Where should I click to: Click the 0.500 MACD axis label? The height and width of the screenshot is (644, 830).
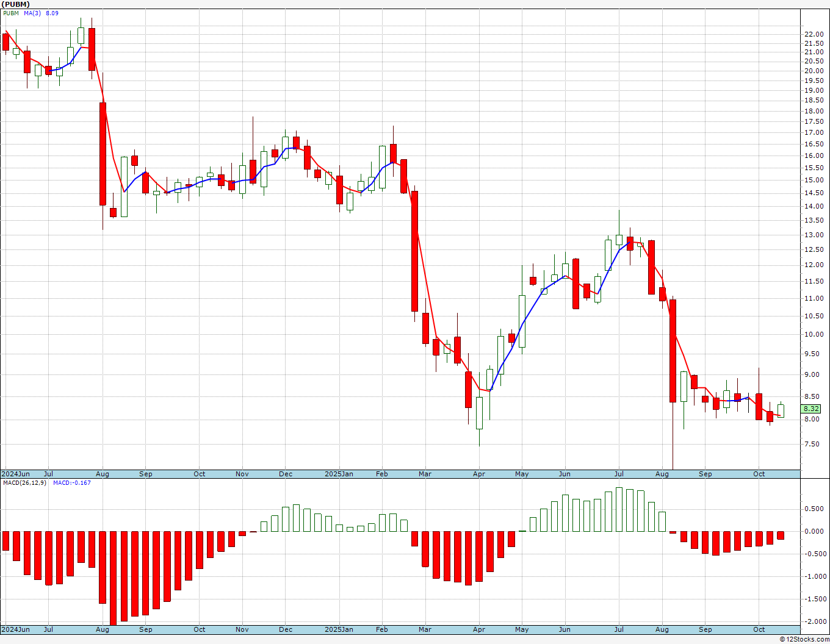tap(814, 509)
